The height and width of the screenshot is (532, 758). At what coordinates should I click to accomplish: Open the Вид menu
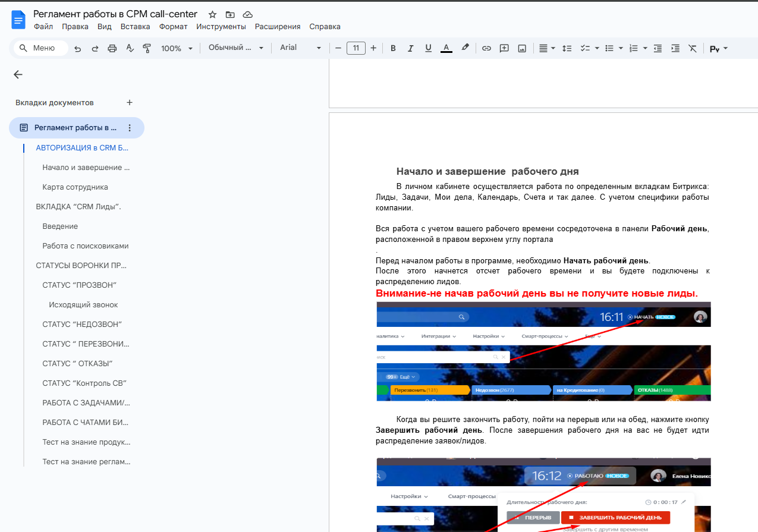[x=105, y=27]
